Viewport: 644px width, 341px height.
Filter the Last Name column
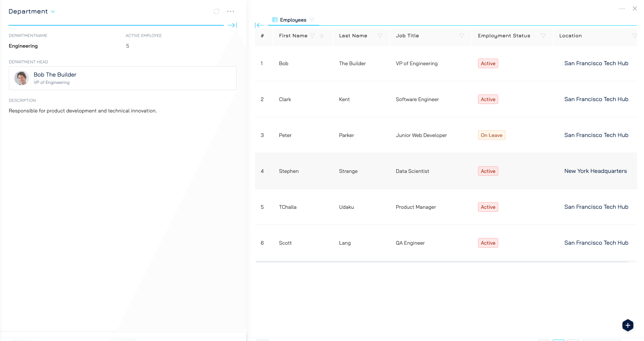380,36
